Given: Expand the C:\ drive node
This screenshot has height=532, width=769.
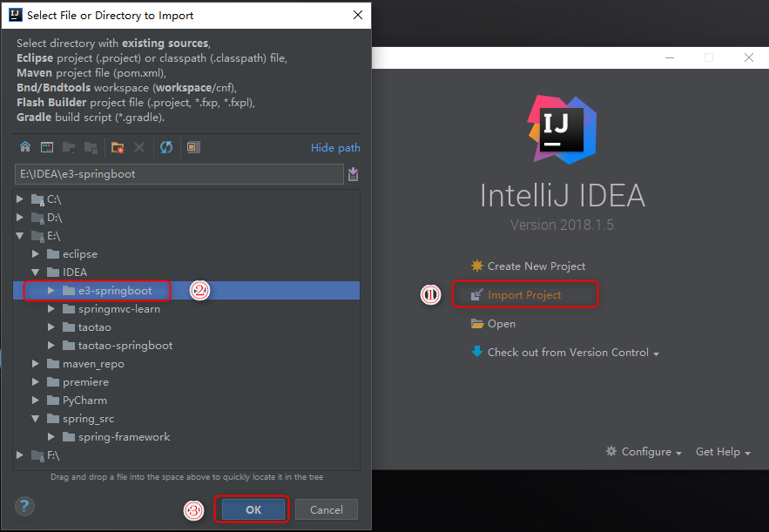Looking at the screenshot, I should point(20,199).
